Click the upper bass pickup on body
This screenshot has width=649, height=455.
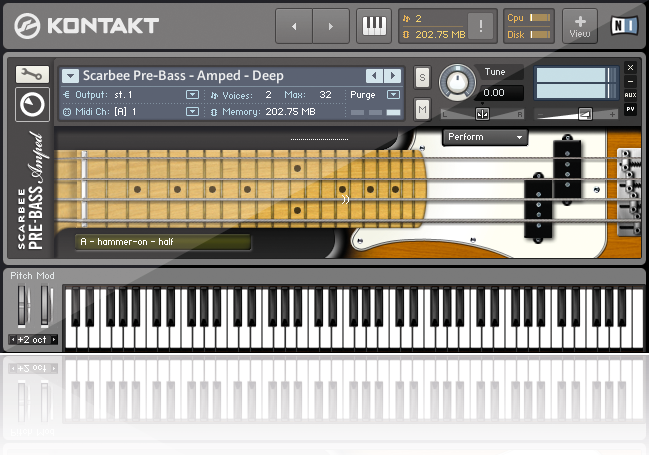(x=567, y=169)
